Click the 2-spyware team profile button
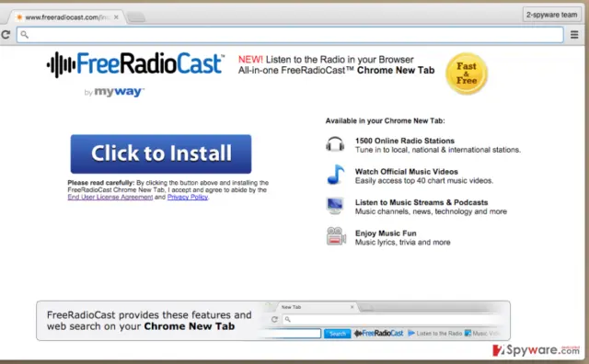This screenshot has width=589, height=364. click(x=551, y=15)
